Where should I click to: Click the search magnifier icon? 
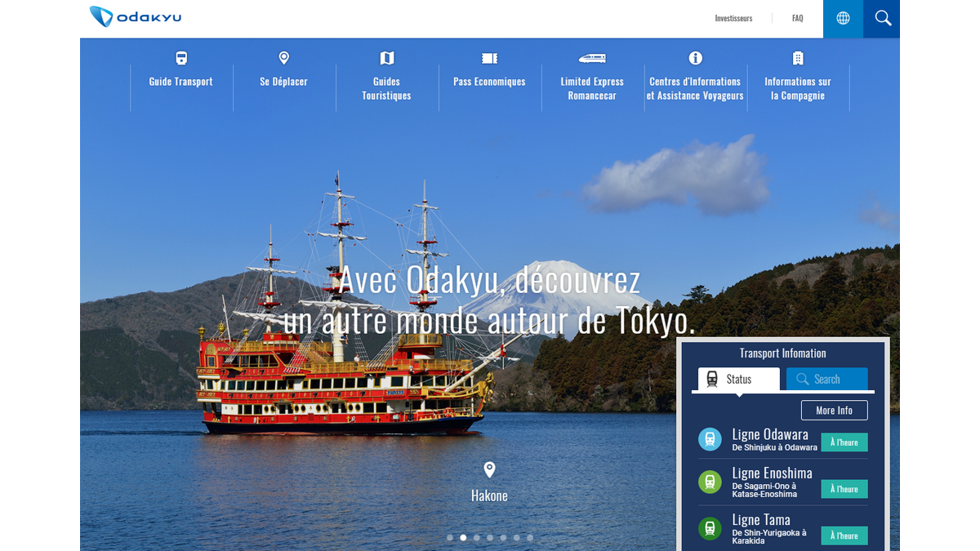click(881, 18)
